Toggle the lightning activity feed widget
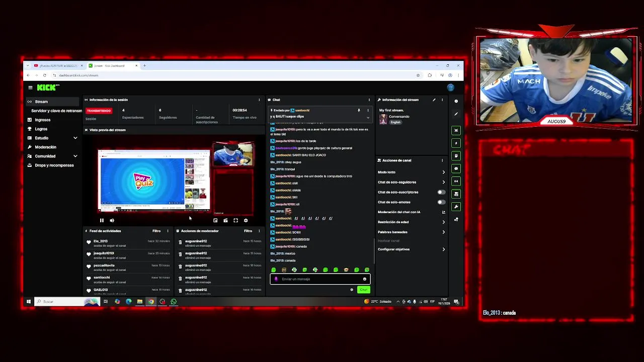The width and height of the screenshot is (644, 362). pyautogui.click(x=456, y=143)
